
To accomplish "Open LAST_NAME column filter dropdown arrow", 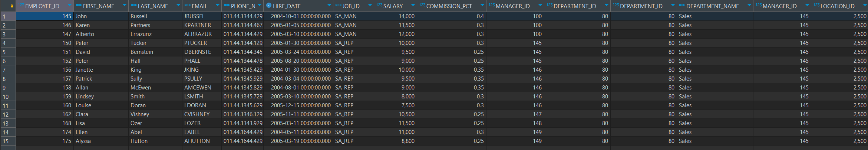I will pyautogui.click(x=178, y=6).
